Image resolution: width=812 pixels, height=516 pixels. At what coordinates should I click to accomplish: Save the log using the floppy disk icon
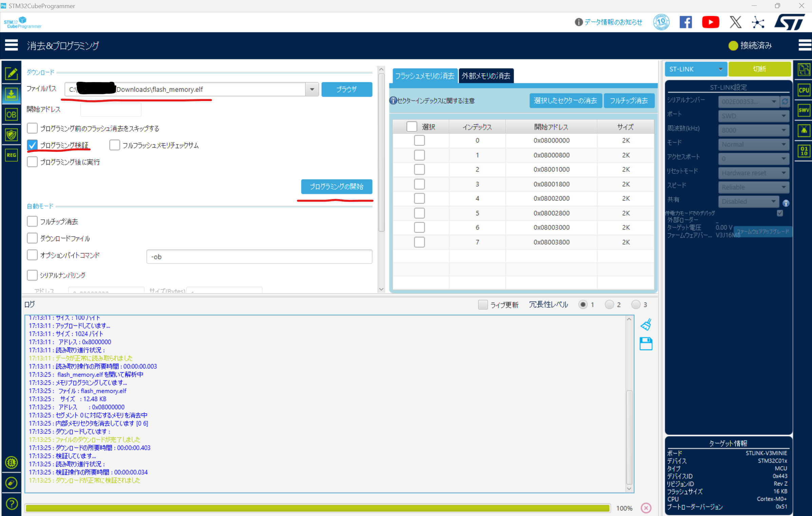tap(646, 344)
